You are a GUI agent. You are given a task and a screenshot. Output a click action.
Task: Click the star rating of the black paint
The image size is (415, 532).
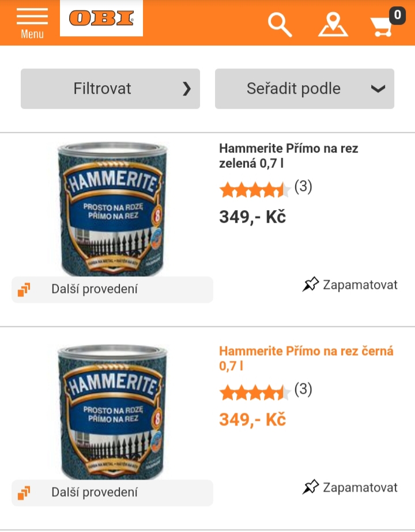click(x=255, y=393)
